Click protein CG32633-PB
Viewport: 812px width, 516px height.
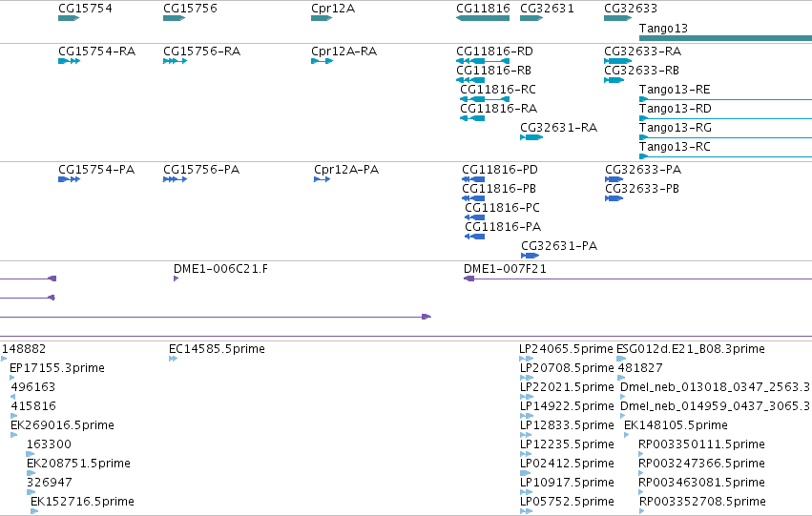coord(614,198)
